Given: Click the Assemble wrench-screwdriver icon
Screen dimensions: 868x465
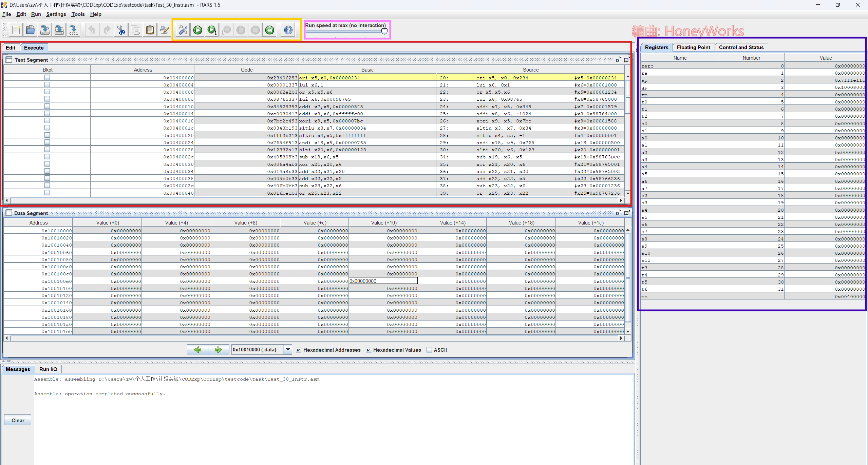Looking at the screenshot, I should pos(183,30).
